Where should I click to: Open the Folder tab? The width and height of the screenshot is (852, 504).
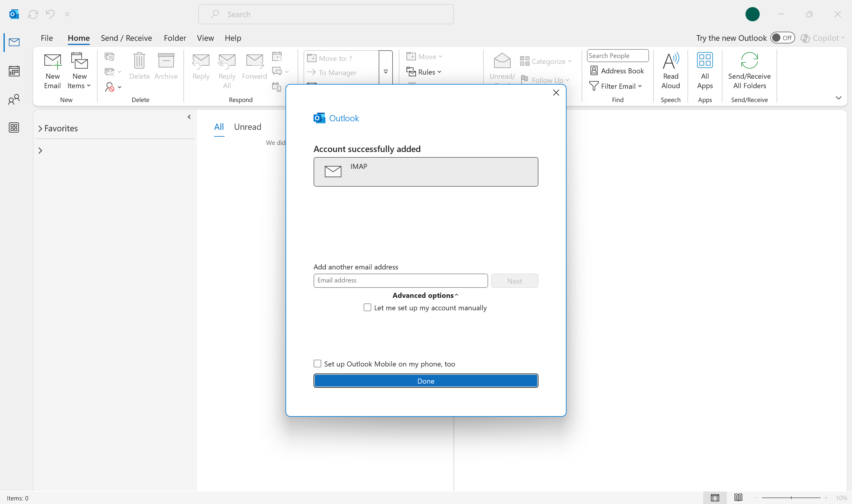[x=175, y=38]
